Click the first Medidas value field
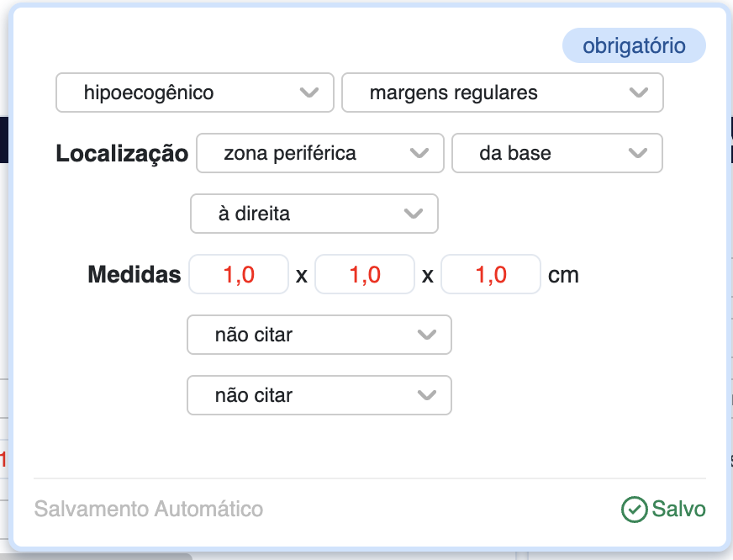 tap(239, 274)
